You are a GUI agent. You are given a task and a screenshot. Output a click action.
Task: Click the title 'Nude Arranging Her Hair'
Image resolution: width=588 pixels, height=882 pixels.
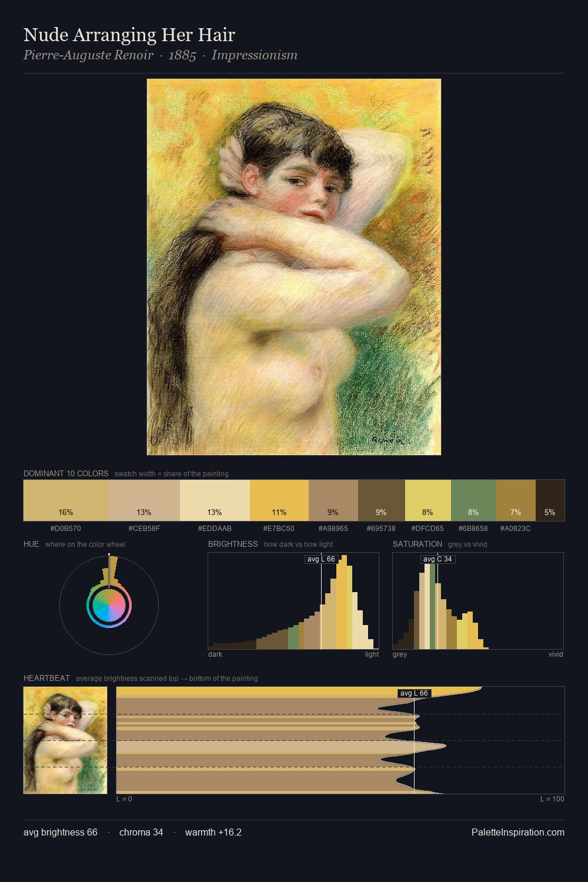click(129, 35)
